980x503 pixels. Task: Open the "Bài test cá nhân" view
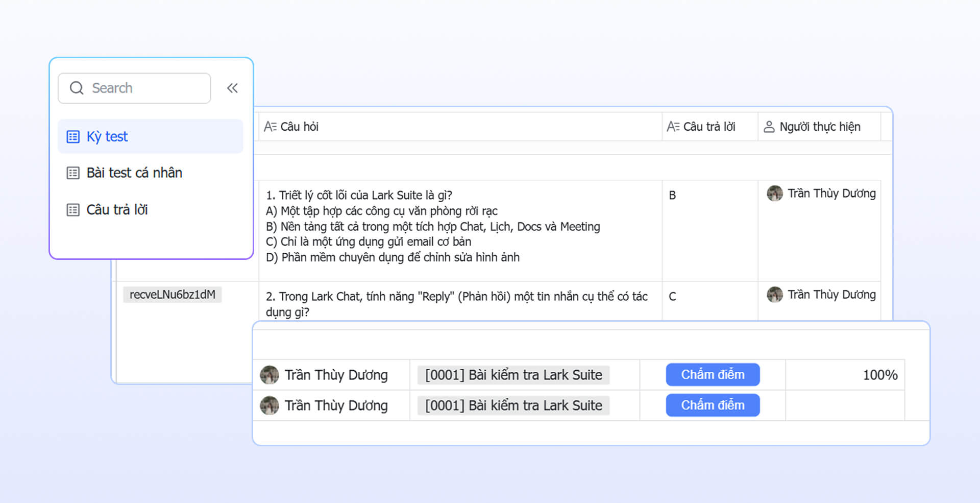134,173
